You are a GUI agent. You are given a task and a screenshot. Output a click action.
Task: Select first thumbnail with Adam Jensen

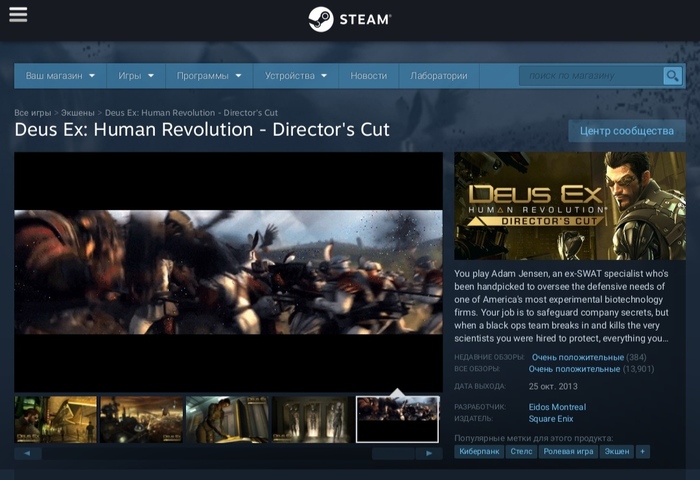(55, 419)
